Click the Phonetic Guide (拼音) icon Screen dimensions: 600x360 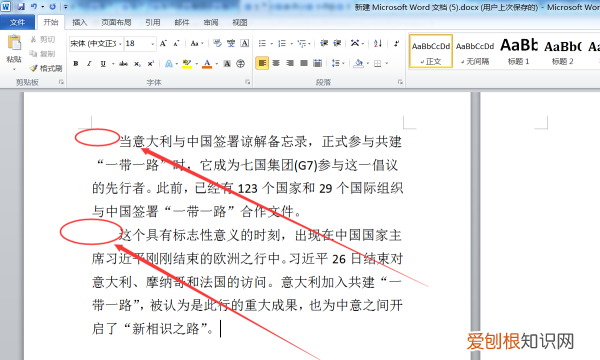231,43
